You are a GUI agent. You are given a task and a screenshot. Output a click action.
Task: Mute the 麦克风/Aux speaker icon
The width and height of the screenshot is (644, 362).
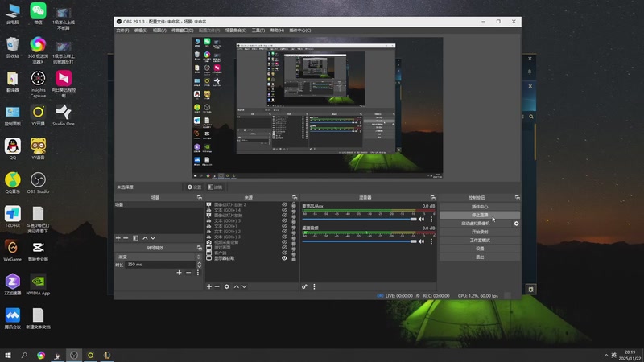(x=421, y=219)
